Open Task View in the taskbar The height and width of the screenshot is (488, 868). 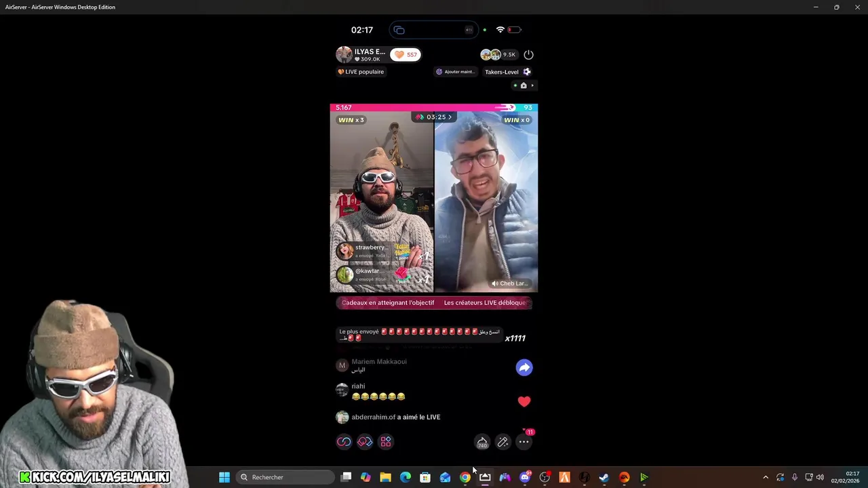(346, 477)
